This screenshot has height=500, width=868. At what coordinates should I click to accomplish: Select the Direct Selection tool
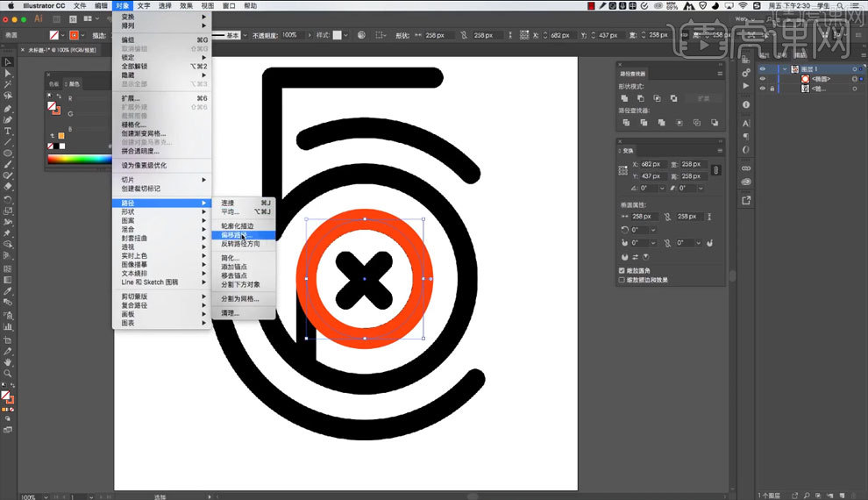click(x=8, y=73)
